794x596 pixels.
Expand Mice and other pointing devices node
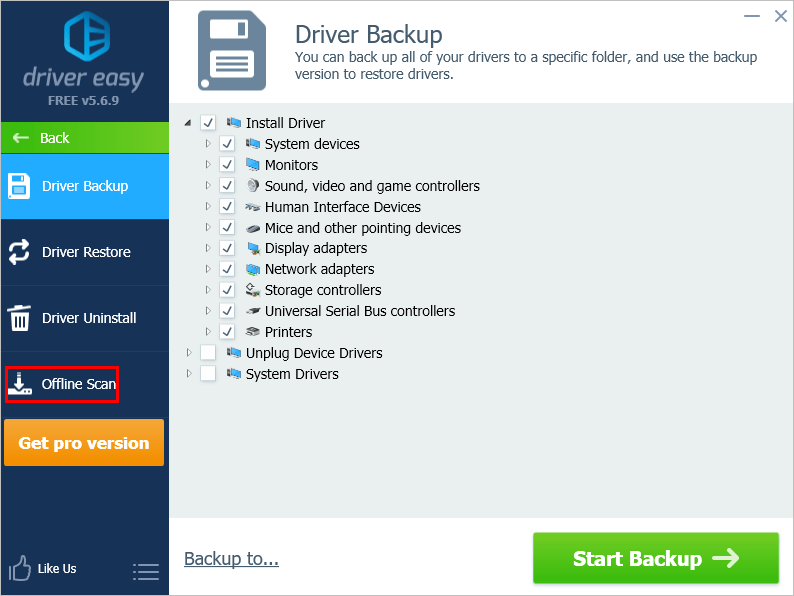coord(208,227)
